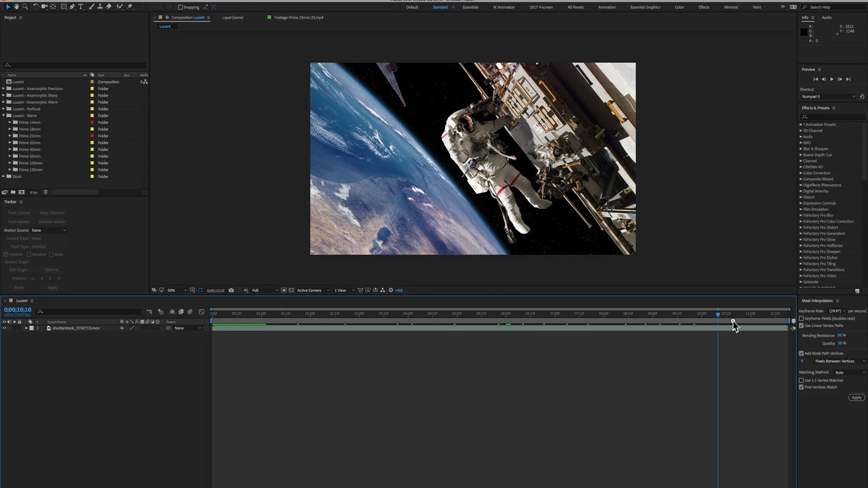Viewport: 868px width, 488px height.
Task: Open the 1 View layout dropdown
Action: [344, 291]
